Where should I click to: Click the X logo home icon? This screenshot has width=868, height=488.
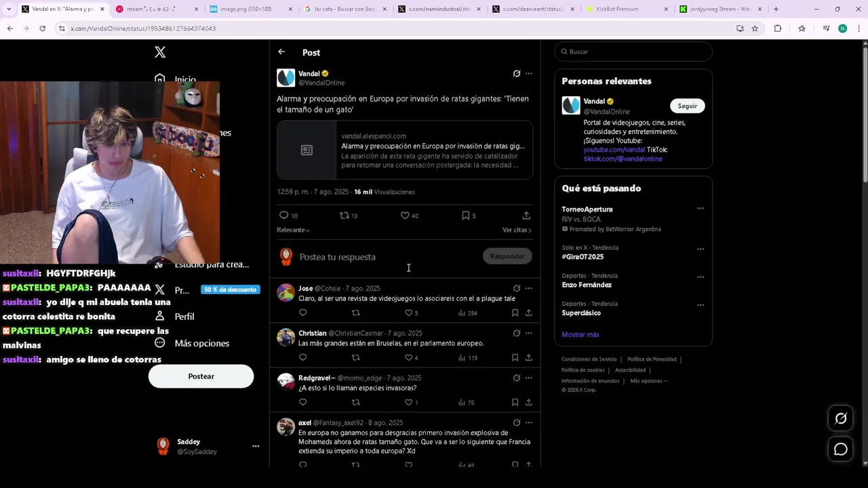tap(160, 52)
